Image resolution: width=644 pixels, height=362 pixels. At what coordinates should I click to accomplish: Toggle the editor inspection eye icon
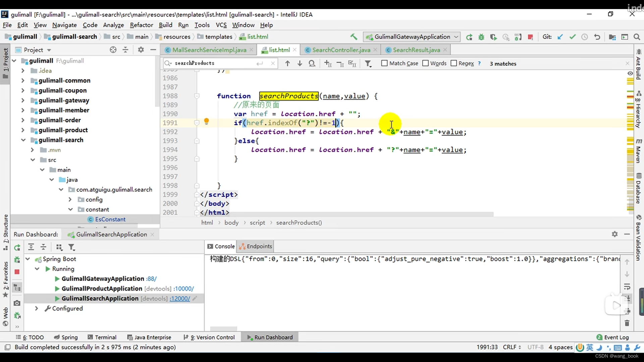(x=630, y=73)
